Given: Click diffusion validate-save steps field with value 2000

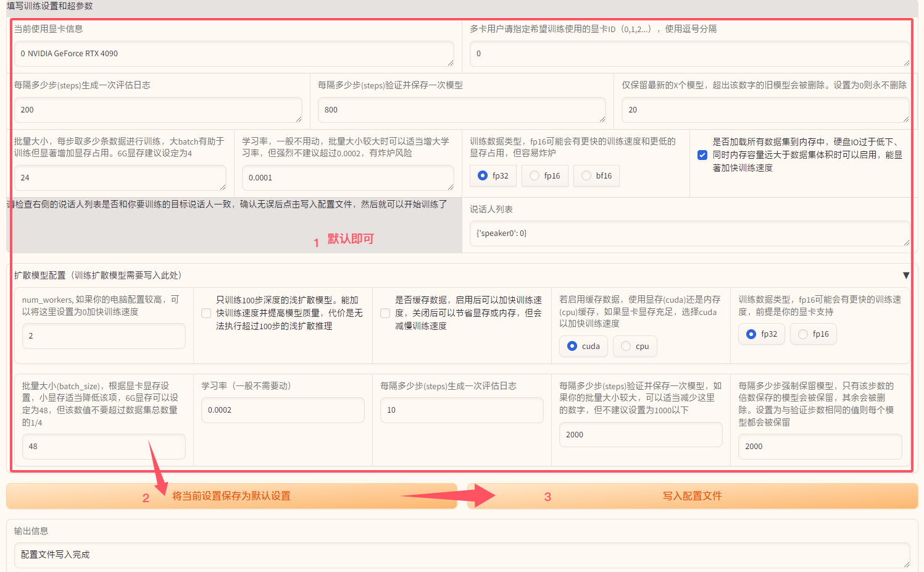Looking at the screenshot, I should point(641,435).
